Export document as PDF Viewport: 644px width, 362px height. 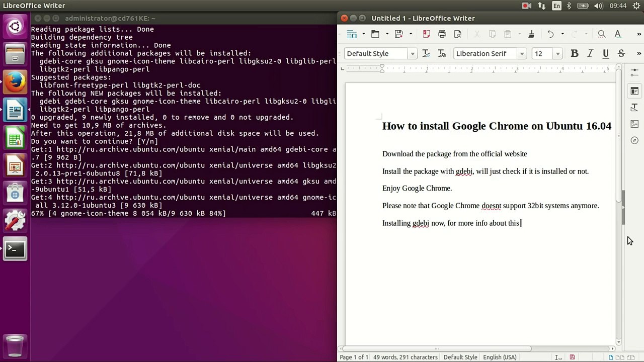[427, 34]
